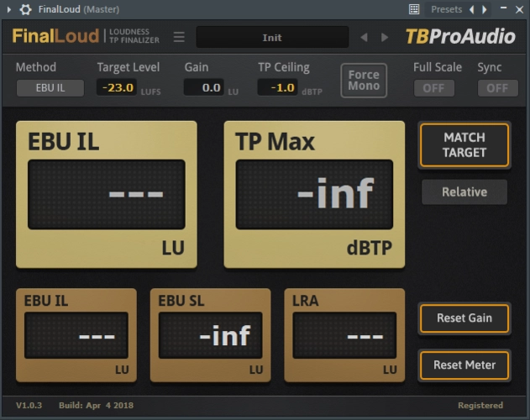Click the Target Level value -23.0
This screenshot has height=420, width=530.
117,87
